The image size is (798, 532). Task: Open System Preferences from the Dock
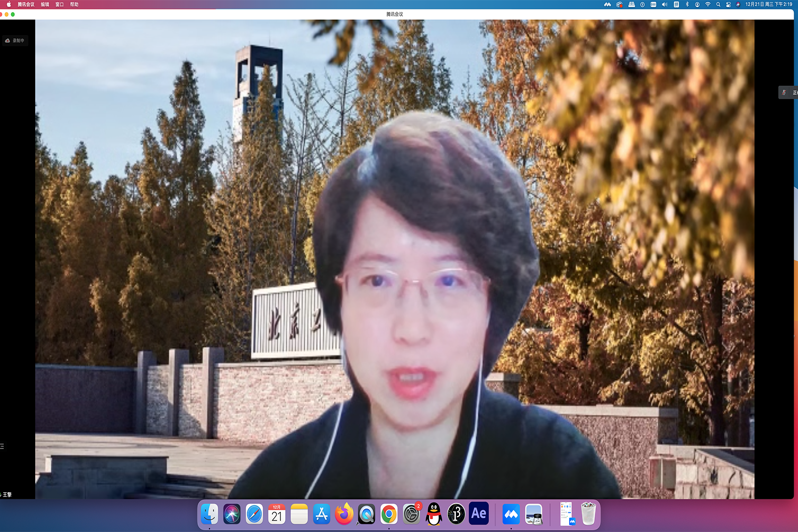[411, 514]
